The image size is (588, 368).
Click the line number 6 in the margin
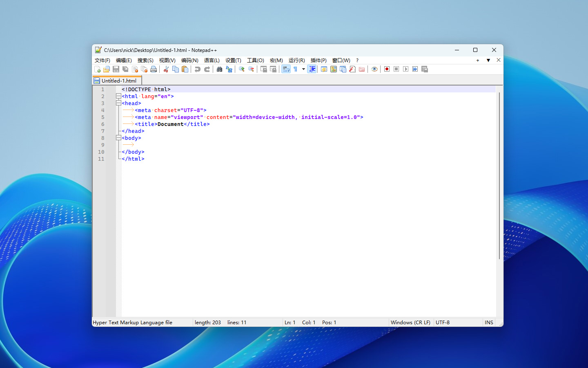pyautogui.click(x=103, y=124)
